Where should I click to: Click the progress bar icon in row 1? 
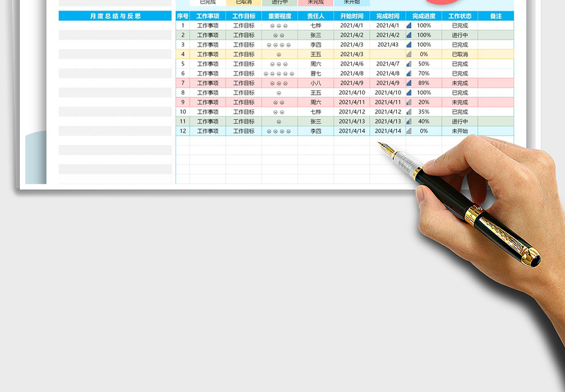(x=409, y=25)
